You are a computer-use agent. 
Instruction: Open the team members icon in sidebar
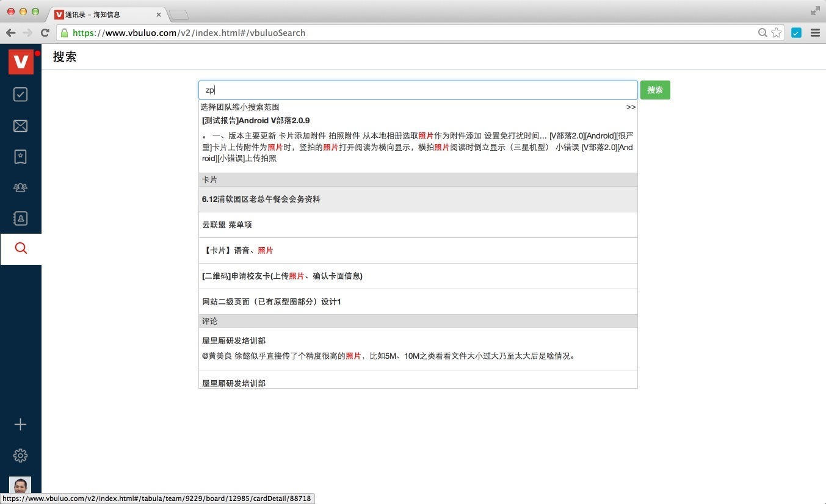click(x=21, y=187)
